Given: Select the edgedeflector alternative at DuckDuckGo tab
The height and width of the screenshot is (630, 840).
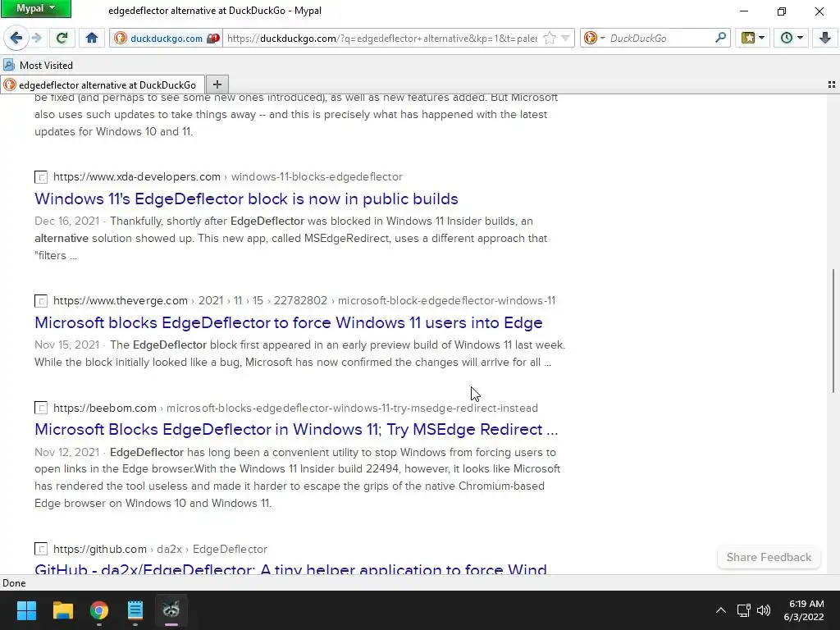Looking at the screenshot, I should point(103,84).
